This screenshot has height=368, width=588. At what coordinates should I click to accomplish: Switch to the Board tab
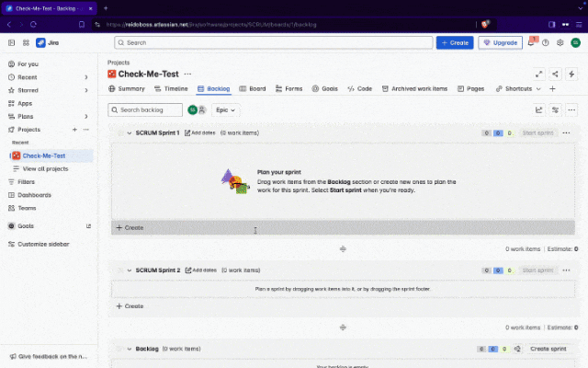(x=253, y=89)
